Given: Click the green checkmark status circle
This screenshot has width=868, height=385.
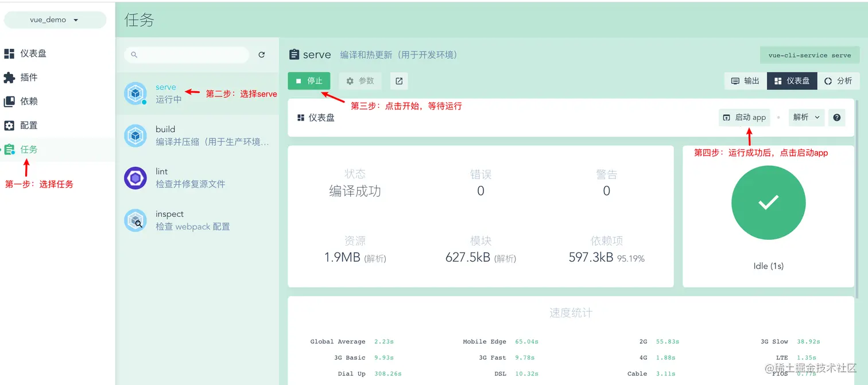Looking at the screenshot, I should coord(768,203).
